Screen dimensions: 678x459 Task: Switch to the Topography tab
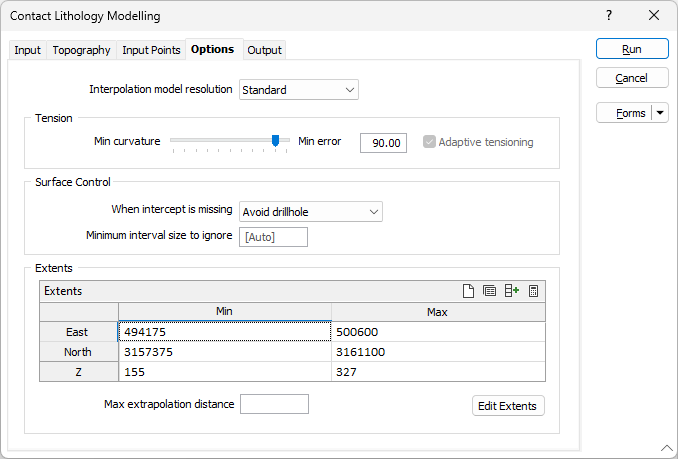click(82, 50)
